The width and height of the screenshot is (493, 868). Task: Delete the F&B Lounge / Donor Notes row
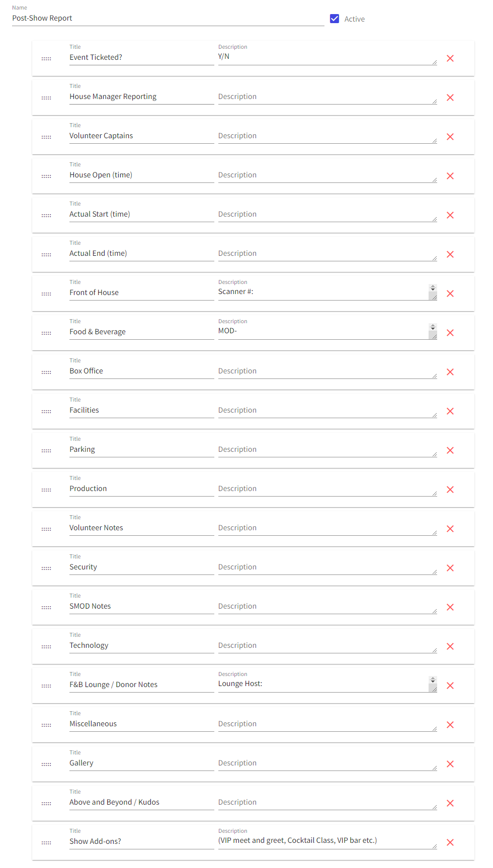(450, 686)
